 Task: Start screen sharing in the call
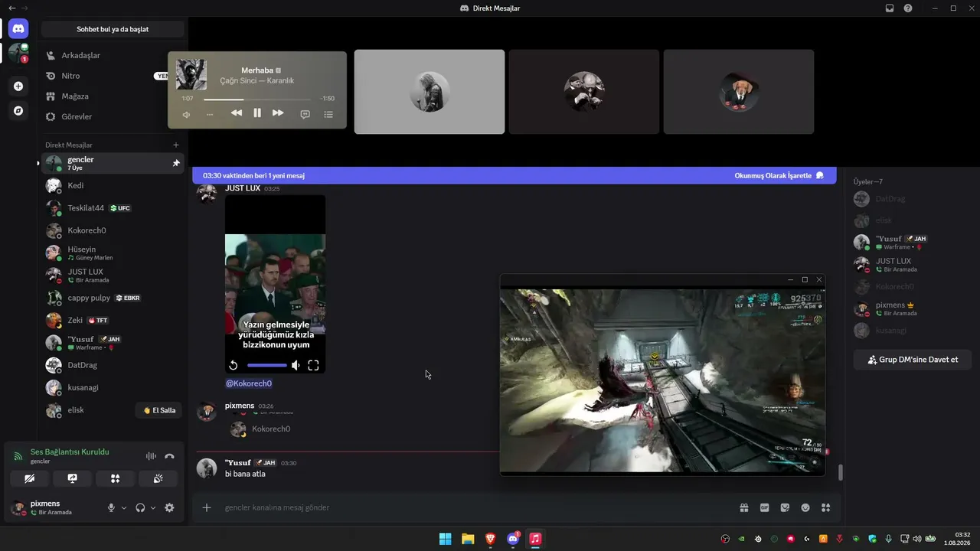pyautogui.click(x=72, y=478)
